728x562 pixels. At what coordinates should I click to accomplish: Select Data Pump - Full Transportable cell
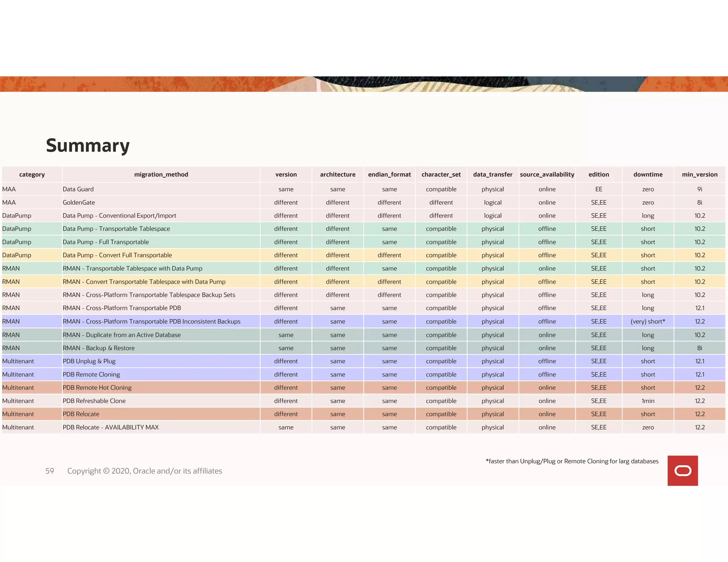pos(106,242)
